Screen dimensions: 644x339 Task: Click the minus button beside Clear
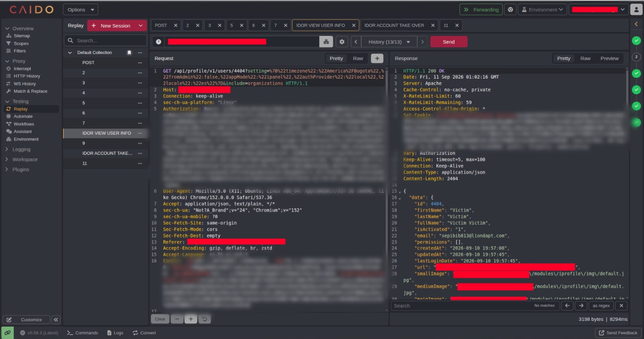click(x=177, y=319)
